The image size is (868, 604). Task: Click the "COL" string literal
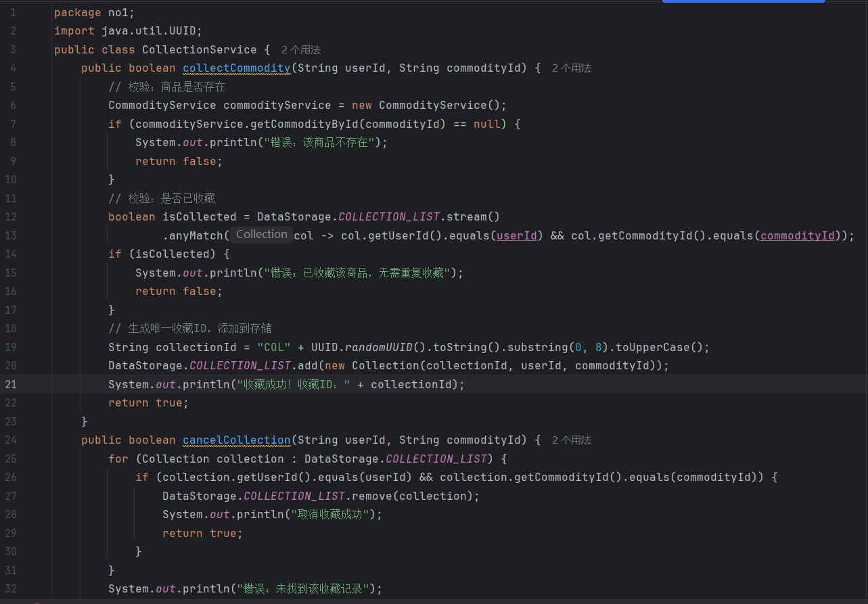pyautogui.click(x=274, y=348)
